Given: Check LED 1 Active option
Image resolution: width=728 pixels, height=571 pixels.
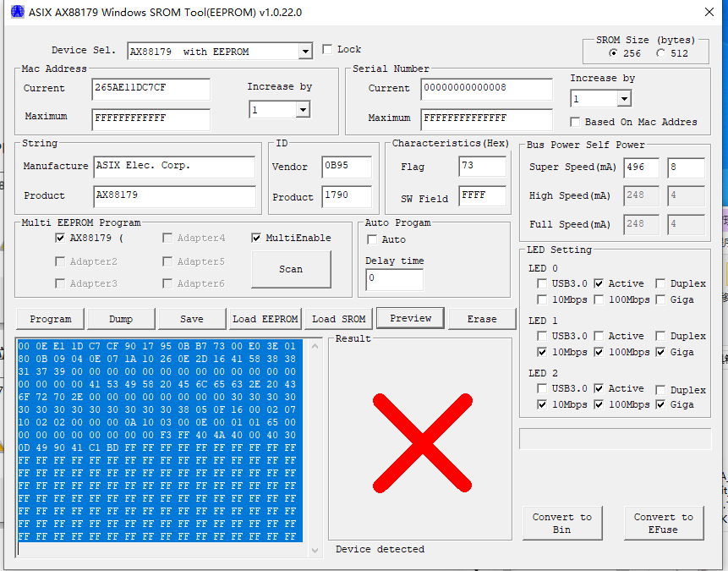Looking at the screenshot, I should click(x=599, y=336).
